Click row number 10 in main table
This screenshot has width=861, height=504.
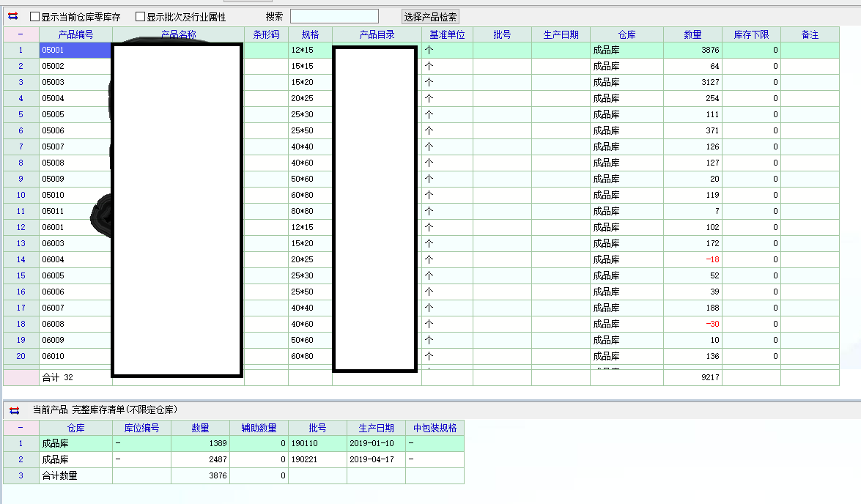(x=21, y=196)
